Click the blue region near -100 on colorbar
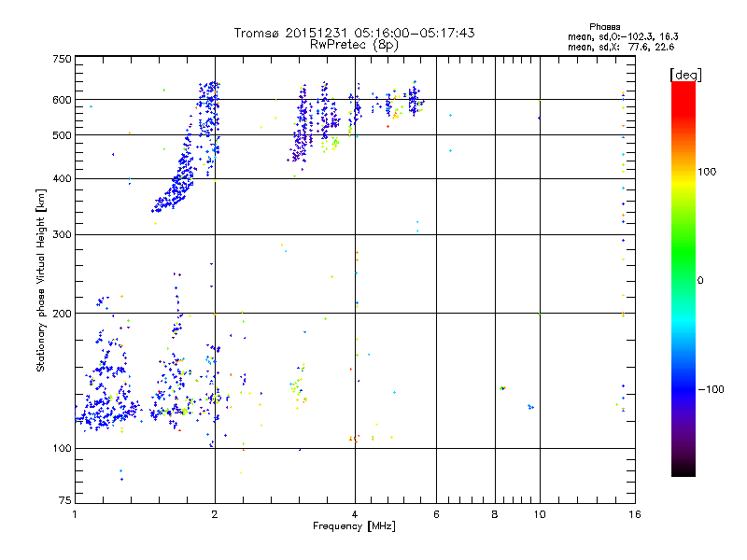 click(x=684, y=389)
